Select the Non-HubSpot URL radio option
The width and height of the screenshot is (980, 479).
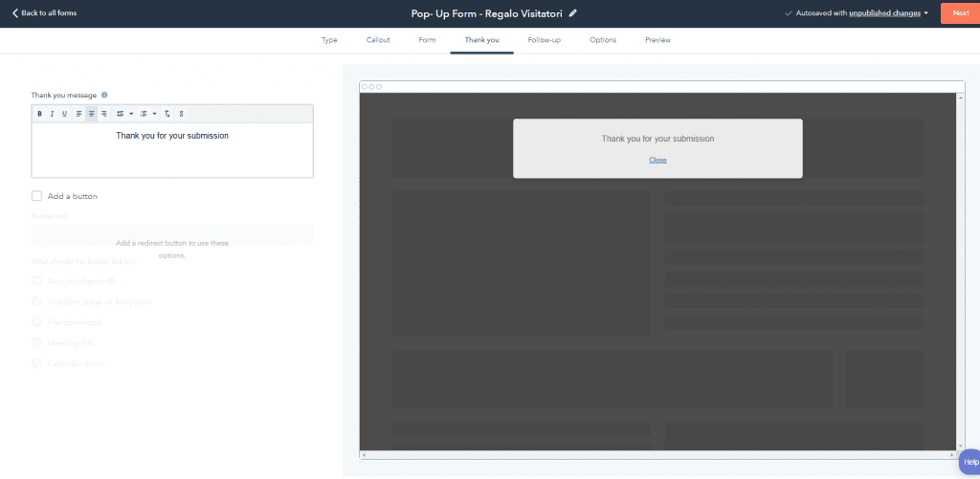[37, 281]
